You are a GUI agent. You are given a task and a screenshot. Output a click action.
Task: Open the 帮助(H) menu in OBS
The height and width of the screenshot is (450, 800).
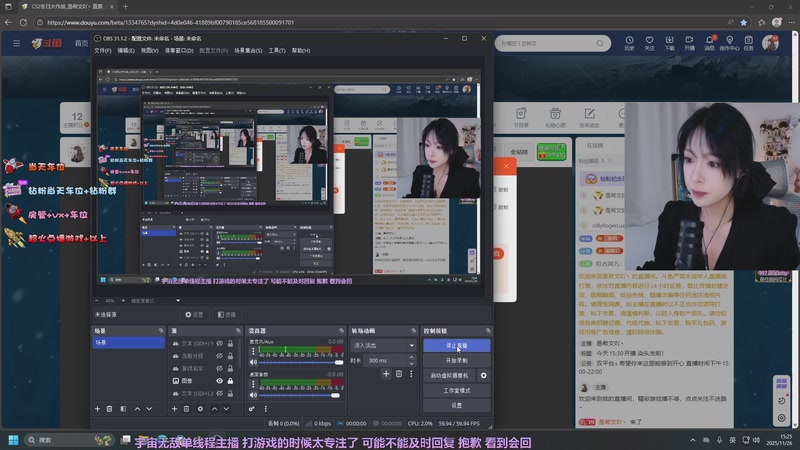(301, 51)
